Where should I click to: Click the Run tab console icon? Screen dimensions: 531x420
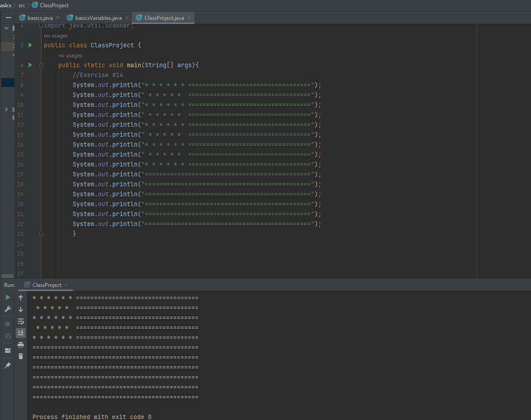coord(27,285)
